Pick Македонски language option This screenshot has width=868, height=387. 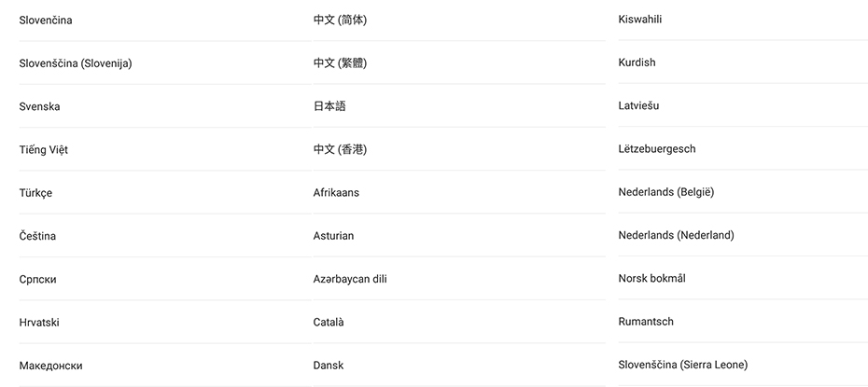point(51,366)
